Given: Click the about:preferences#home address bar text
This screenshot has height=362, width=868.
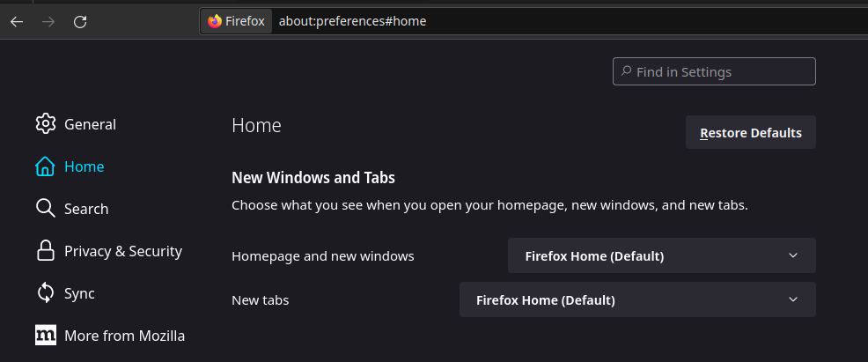Looking at the screenshot, I should [x=352, y=21].
